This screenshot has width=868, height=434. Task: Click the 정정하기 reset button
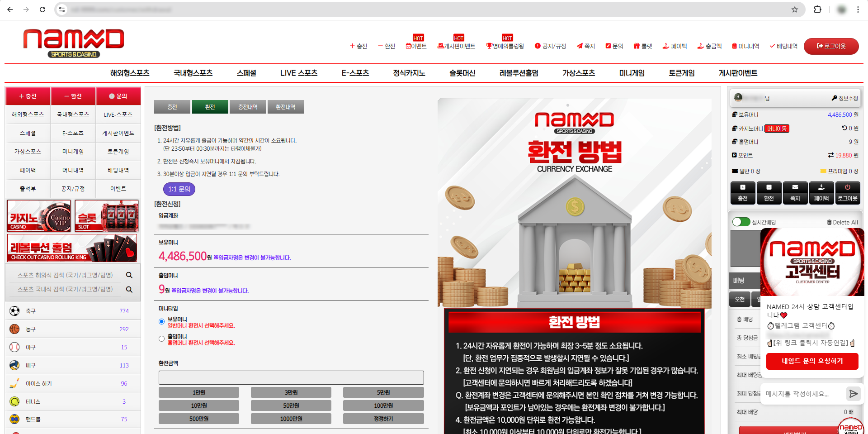point(383,419)
